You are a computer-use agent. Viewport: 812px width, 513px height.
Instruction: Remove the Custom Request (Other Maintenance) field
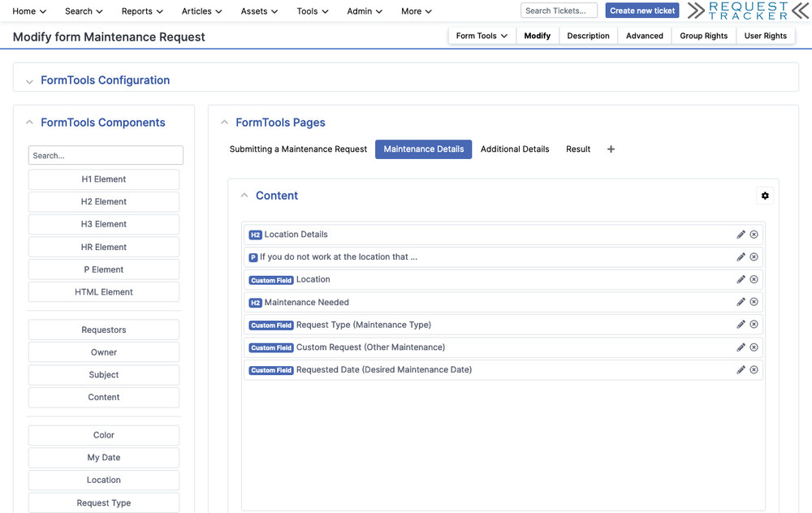tap(754, 347)
